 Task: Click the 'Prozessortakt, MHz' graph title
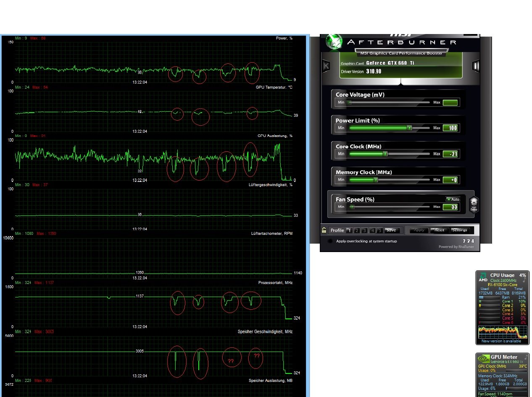click(275, 283)
